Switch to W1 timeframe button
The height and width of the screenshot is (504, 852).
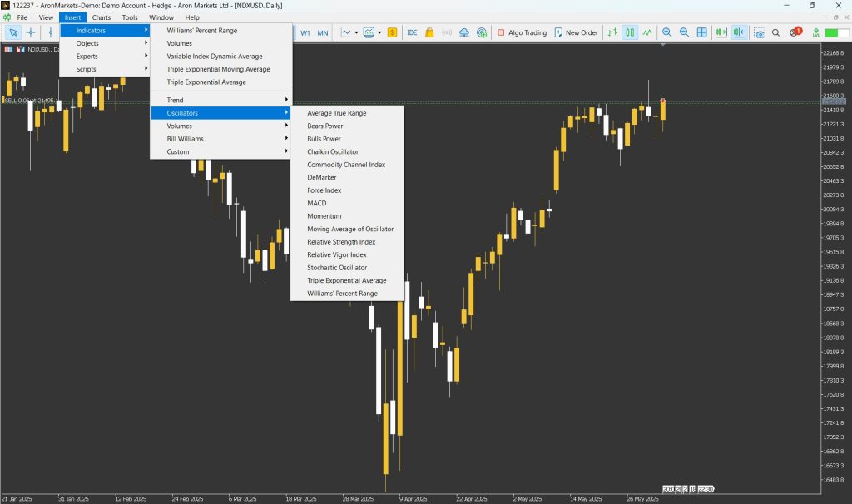point(305,32)
